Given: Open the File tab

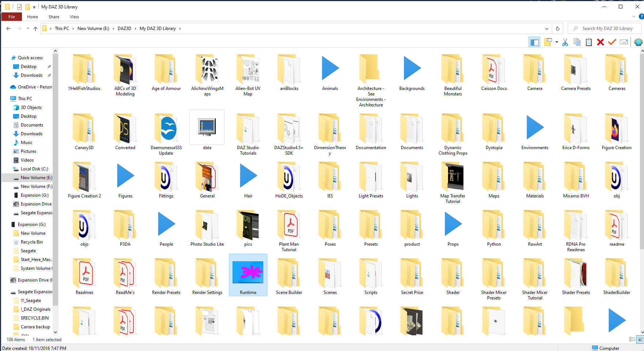Looking at the screenshot, I should 12,17.
